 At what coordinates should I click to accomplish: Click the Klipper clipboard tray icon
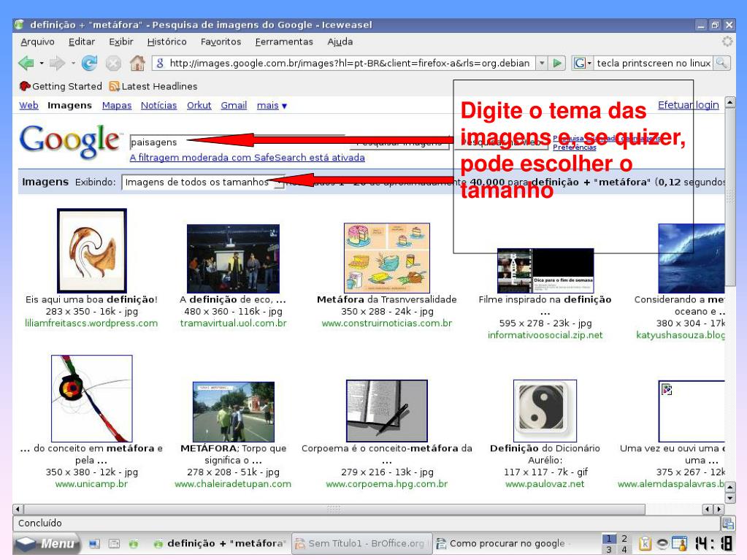645,543
